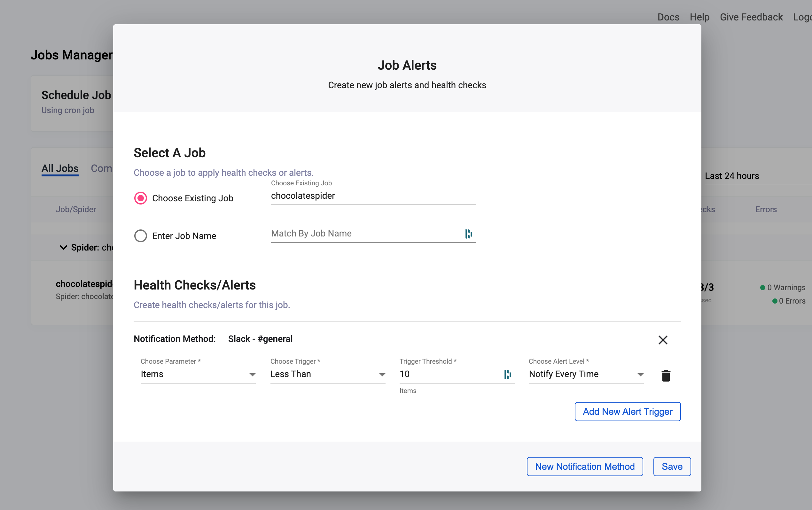
Task: Click the New Notification Method button
Action: (584, 467)
